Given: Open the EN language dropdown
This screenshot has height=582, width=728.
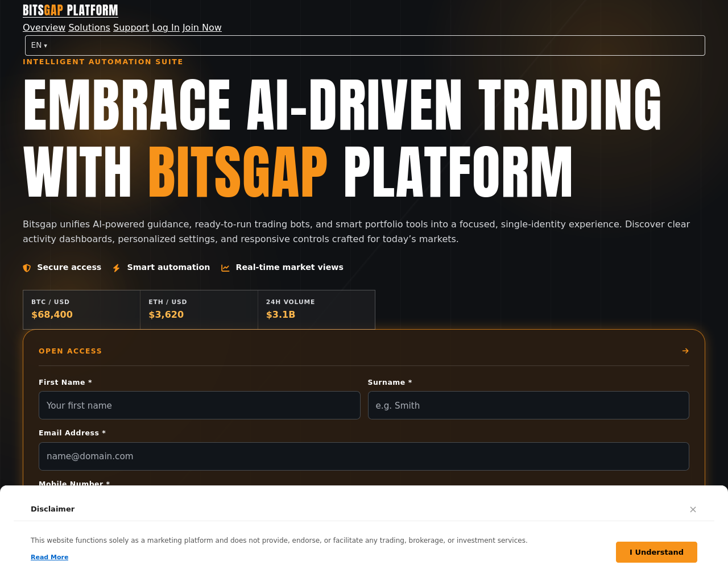Looking at the screenshot, I should 365,45.
